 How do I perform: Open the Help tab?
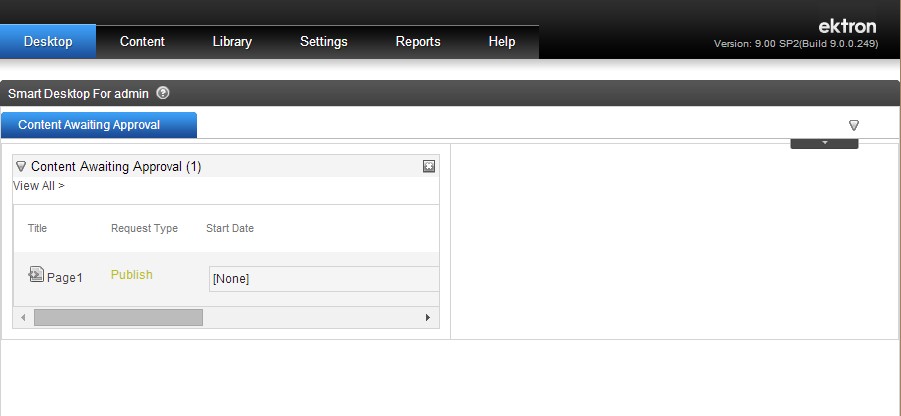click(x=502, y=41)
